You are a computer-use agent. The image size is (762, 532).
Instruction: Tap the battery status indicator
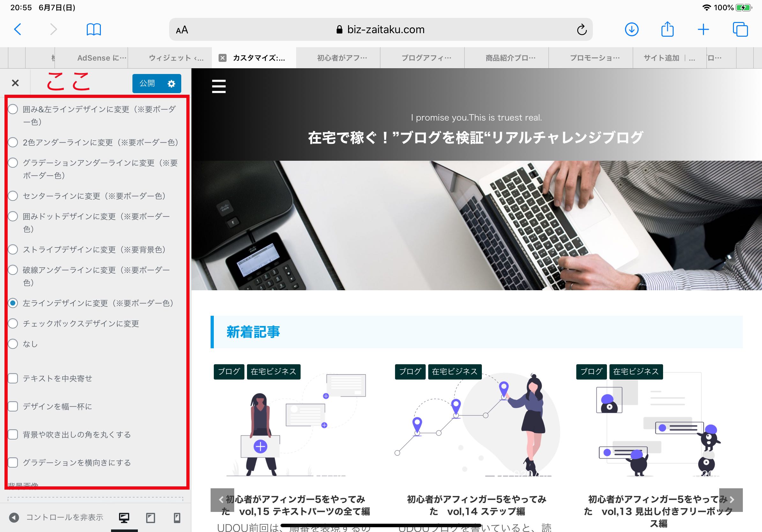[744, 8]
